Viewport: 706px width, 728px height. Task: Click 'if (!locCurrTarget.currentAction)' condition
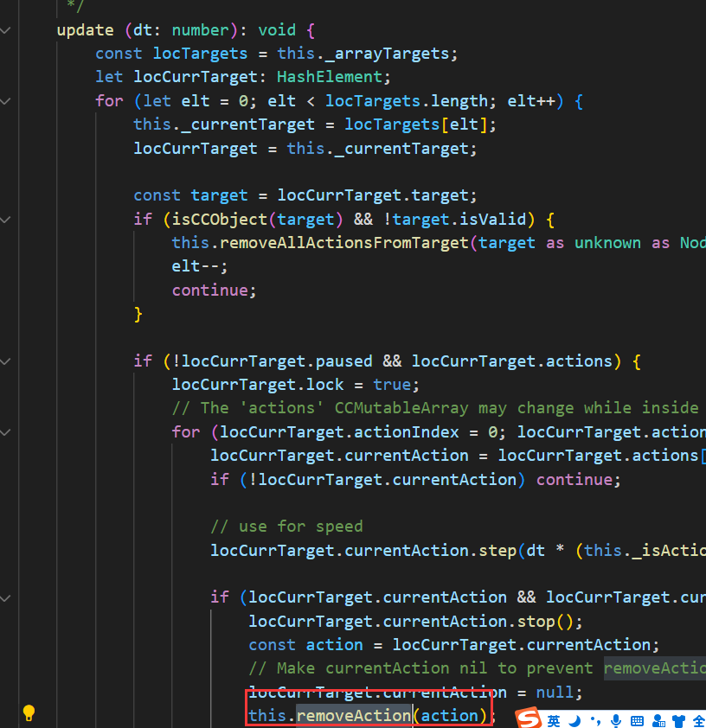[368, 480]
